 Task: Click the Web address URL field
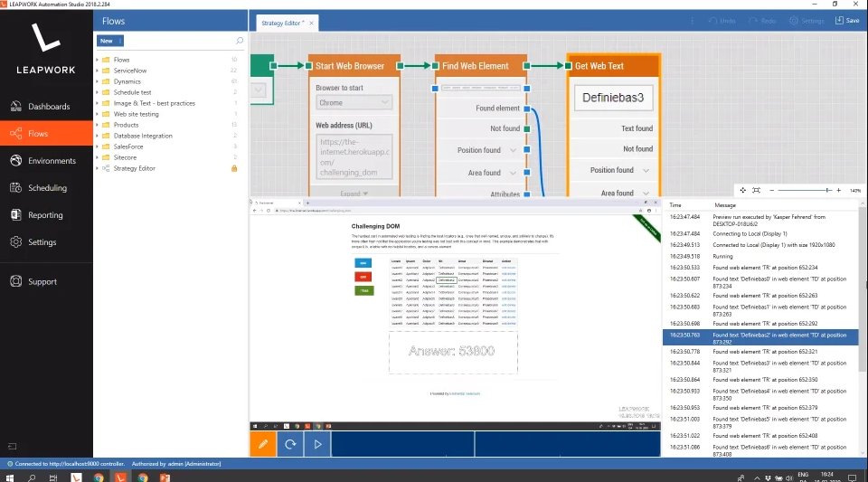pyautogui.click(x=354, y=156)
